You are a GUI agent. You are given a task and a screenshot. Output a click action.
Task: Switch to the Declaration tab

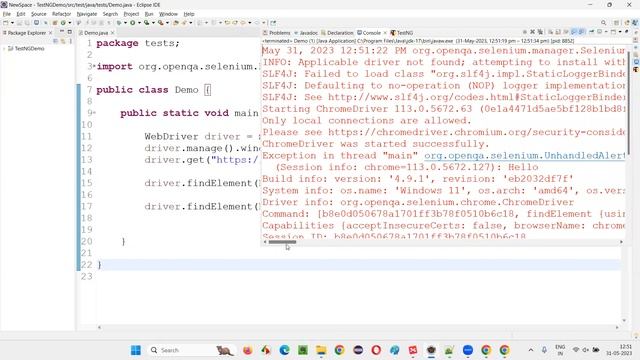[x=337, y=33]
